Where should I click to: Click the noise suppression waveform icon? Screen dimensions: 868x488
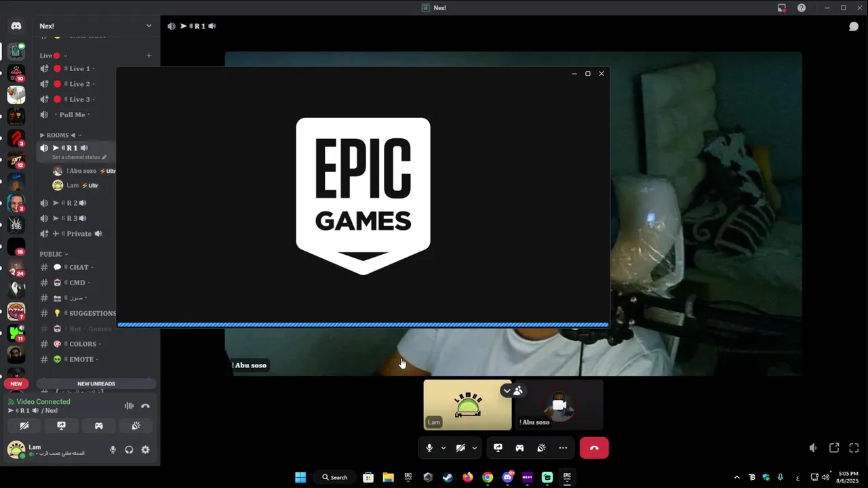coord(129,406)
